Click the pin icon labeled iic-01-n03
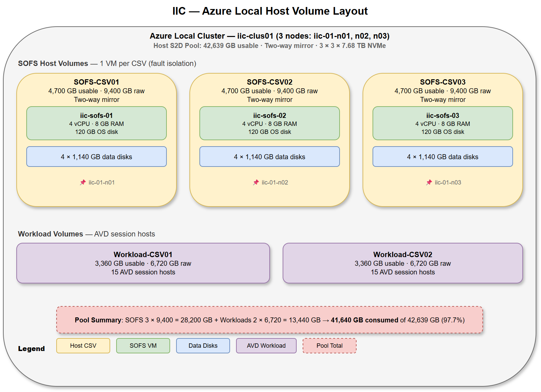 (x=429, y=182)
